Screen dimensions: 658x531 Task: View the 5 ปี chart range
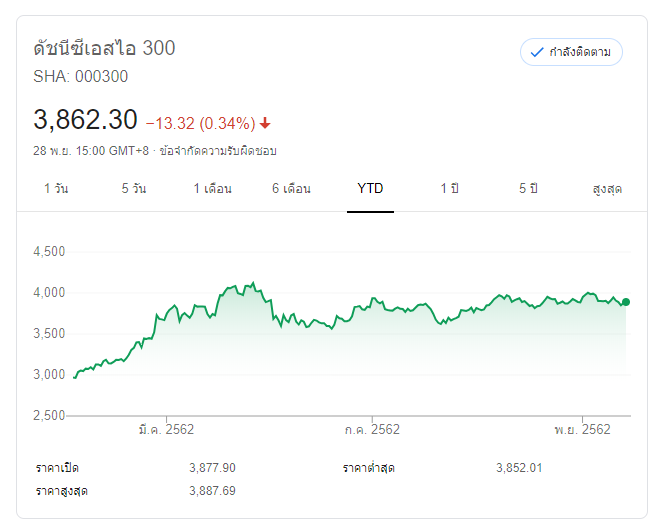pyautogui.click(x=528, y=189)
